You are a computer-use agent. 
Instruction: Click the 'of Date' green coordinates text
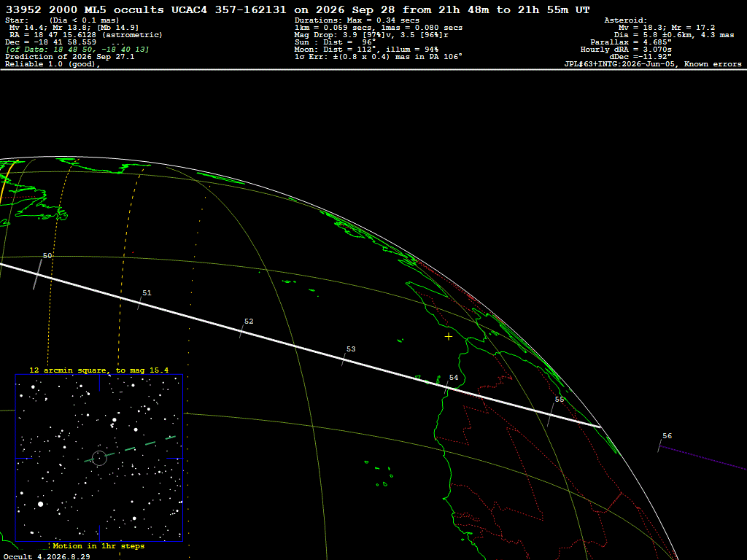coord(77,50)
